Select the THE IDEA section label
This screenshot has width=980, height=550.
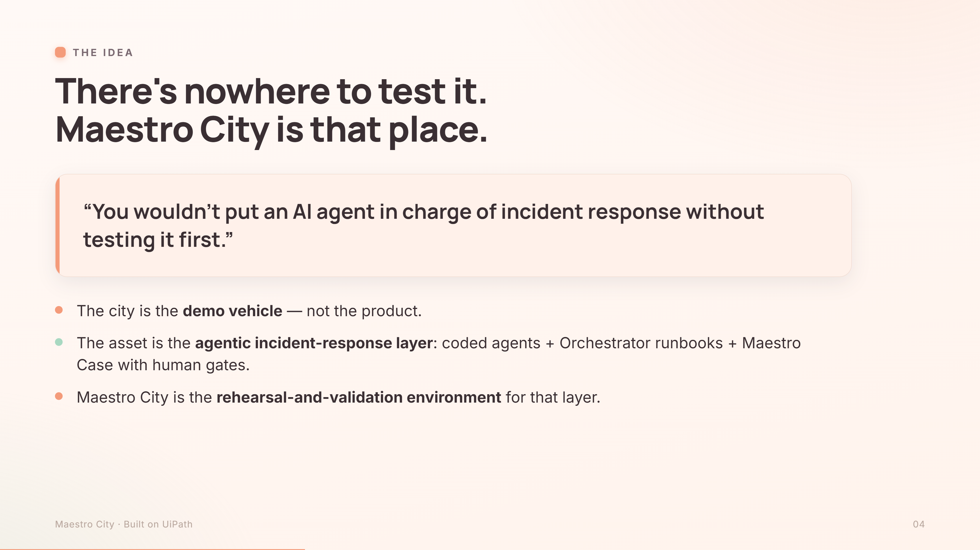[x=103, y=52]
